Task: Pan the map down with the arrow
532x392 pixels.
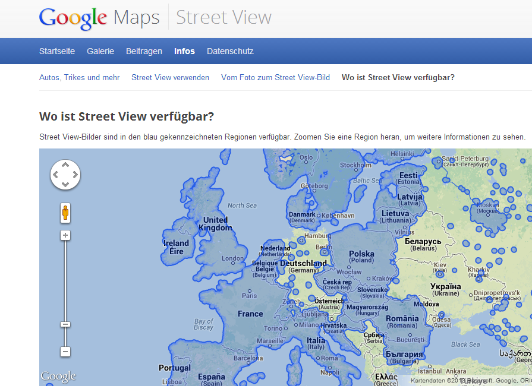Action: coord(65,185)
